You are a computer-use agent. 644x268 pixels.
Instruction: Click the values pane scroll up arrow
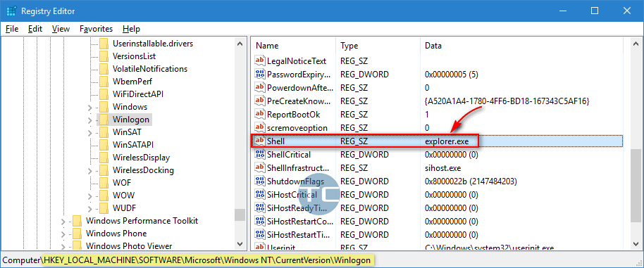636,44
